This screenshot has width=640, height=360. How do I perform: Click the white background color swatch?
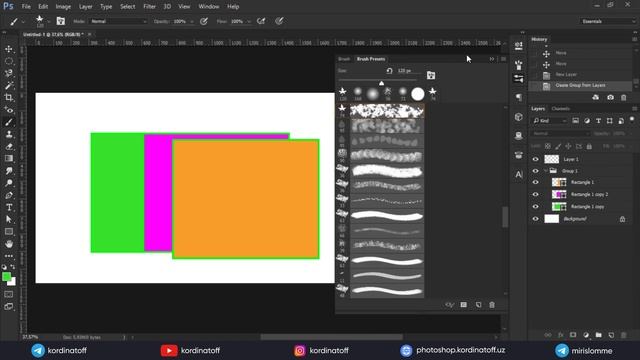click(12, 282)
